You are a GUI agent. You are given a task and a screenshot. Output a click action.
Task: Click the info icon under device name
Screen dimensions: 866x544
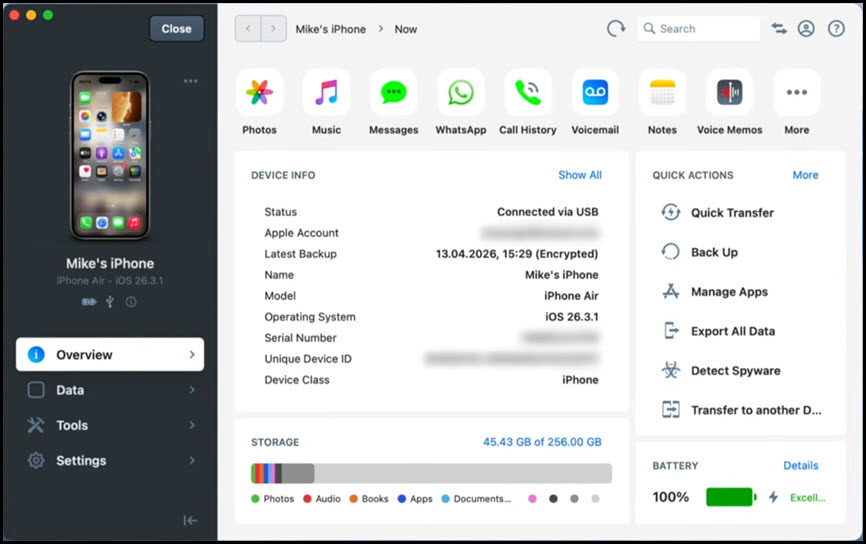(x=131, y=302)
